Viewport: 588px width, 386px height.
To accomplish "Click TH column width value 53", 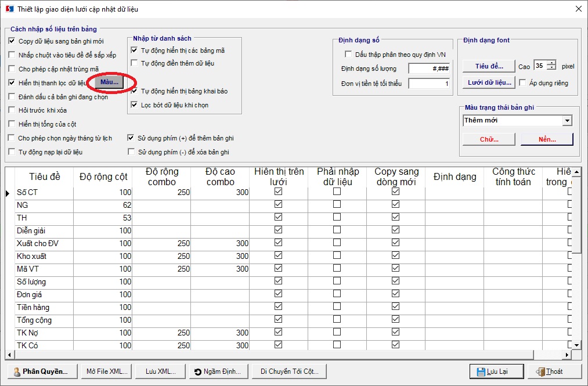I will click(103, 218).
